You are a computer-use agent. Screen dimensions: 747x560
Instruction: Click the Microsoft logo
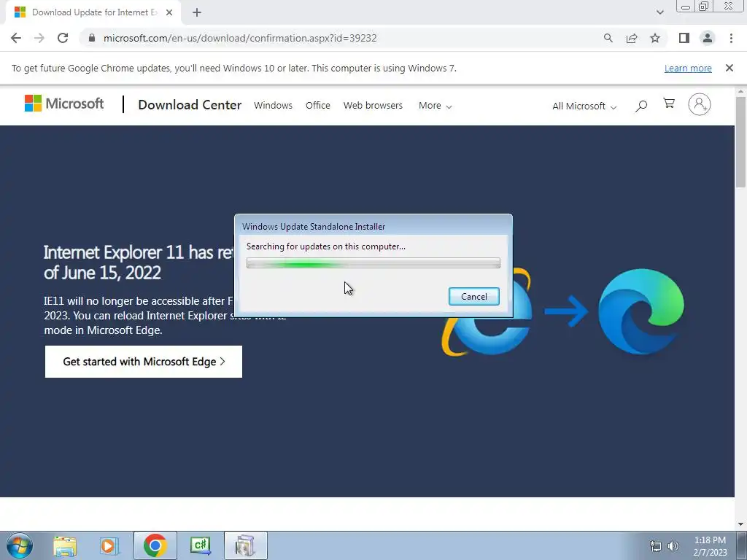(x=64, y=104)
